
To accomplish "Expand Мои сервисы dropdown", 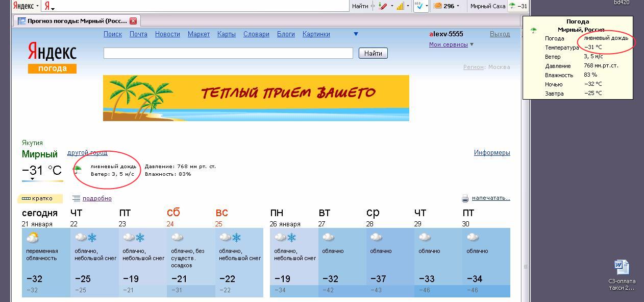I will (x=472, y=44).
